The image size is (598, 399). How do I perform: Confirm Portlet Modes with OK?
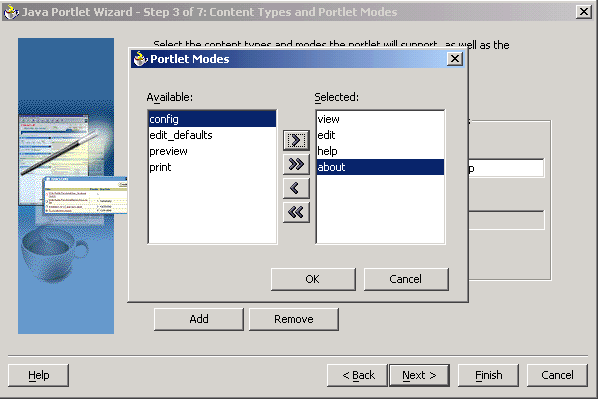[313, 279]
